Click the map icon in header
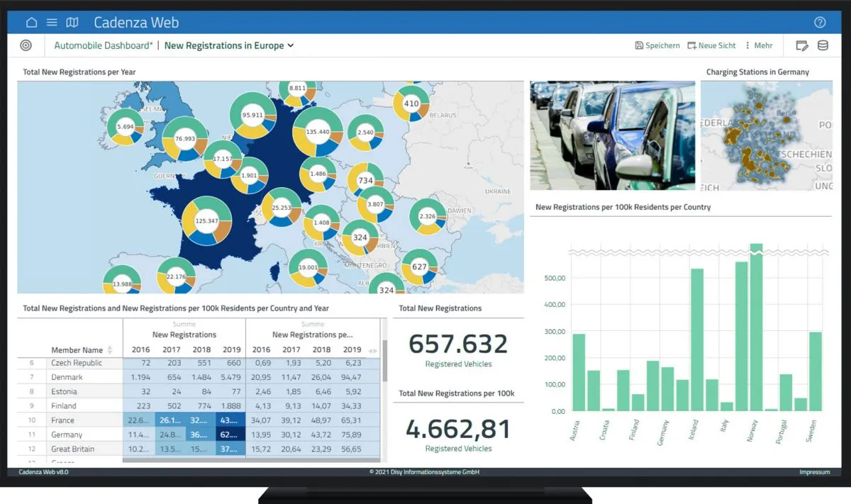The width and height of the screenshot is (851, 504). click(72, 23)
